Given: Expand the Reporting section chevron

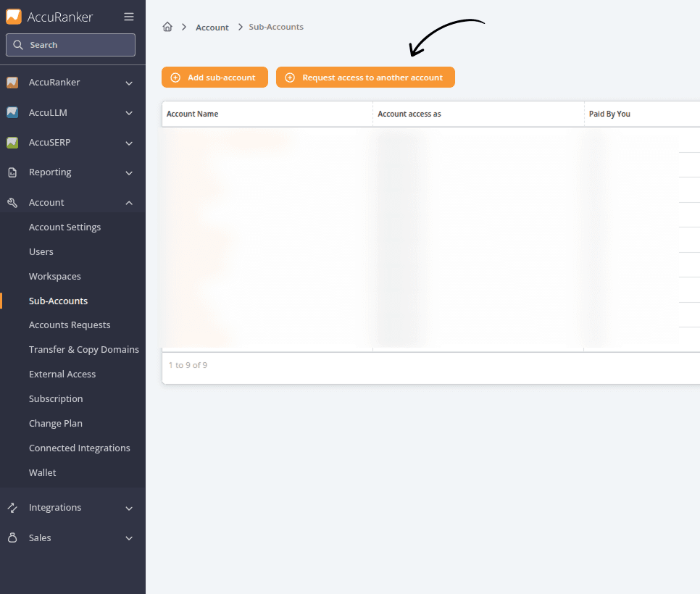Looking at the screenshot, I should point(129,172).
